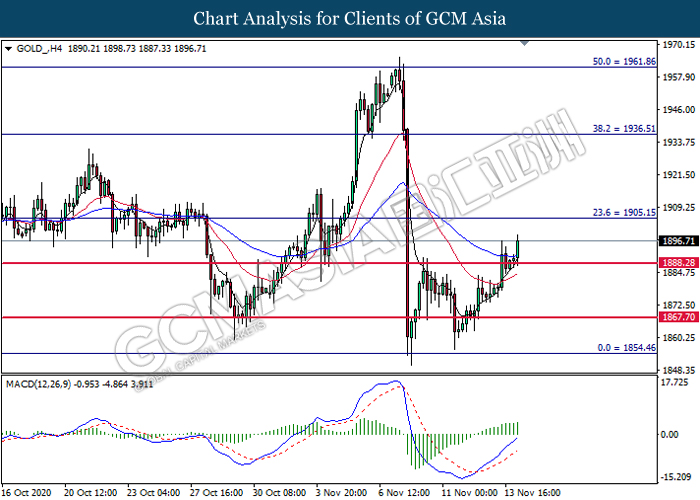This screenshot has width=700, height=500.
Task: Click the 27 Oct 16:00 time label
Action: (x=217, y=492)
